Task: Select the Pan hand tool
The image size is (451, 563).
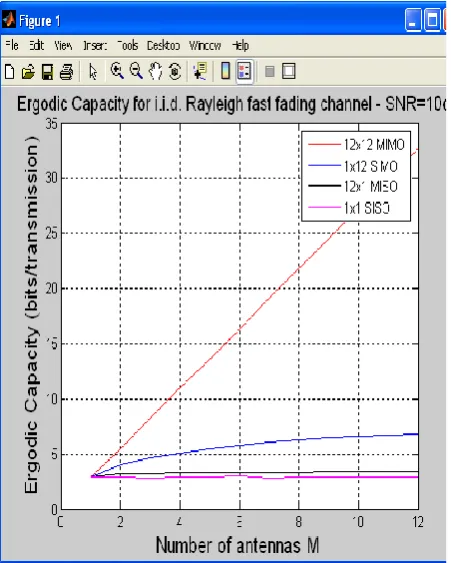Action: pos(155,71)
